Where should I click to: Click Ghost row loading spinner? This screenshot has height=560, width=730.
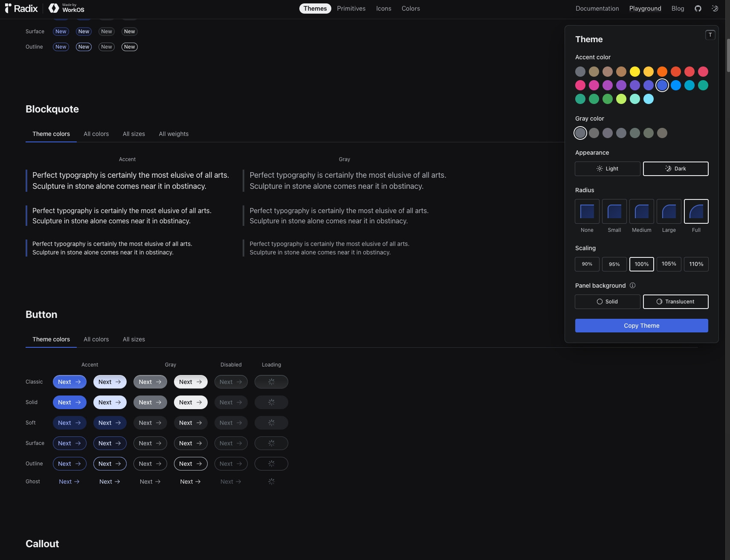(x=271, y=482)
